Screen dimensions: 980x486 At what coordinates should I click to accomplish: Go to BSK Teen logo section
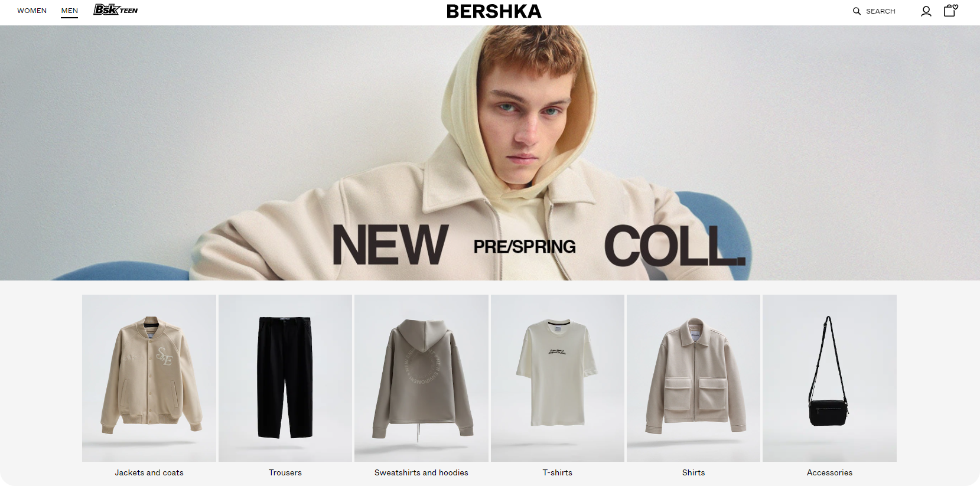116,10
